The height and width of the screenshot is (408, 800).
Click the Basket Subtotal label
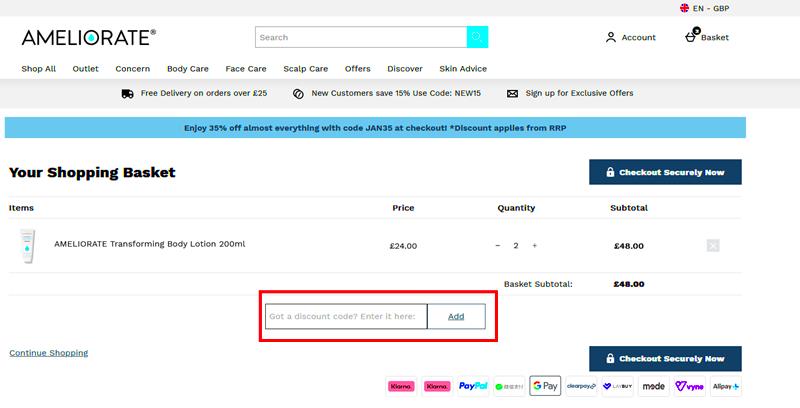coord(538,284)
